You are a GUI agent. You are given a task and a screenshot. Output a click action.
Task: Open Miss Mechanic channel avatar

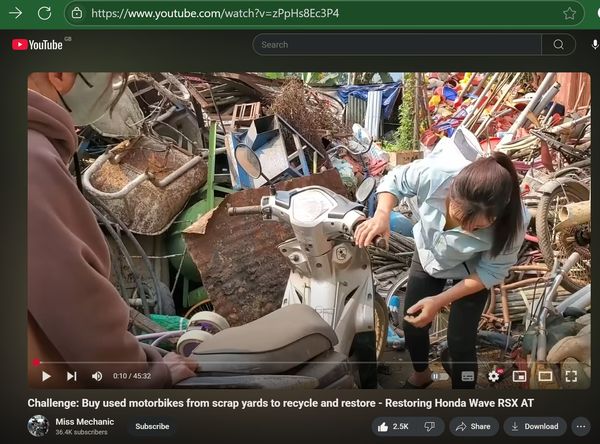(x=38, y=426)
